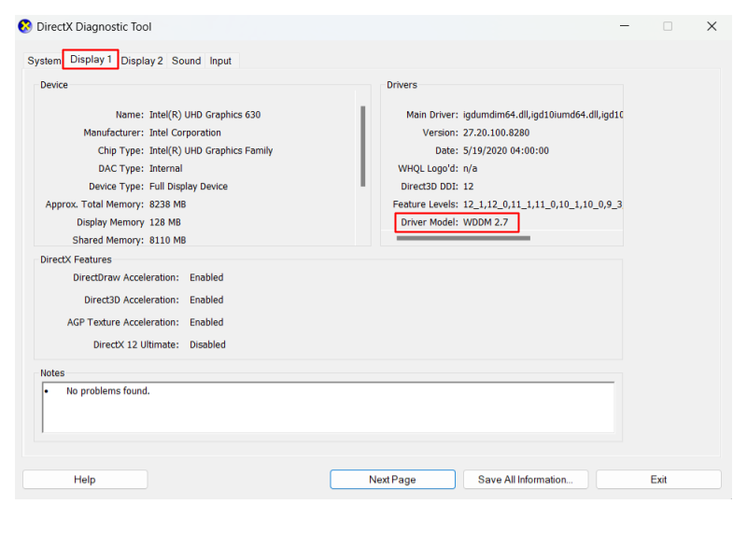
Task: Go to Next Page
Action: (392, 480)
